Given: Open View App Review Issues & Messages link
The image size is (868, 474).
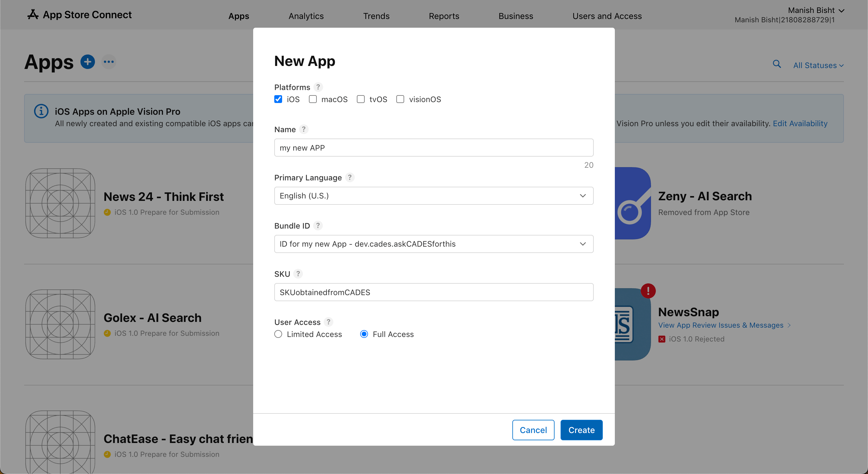Looking at the screenshot, I should (x=721, y=325).
